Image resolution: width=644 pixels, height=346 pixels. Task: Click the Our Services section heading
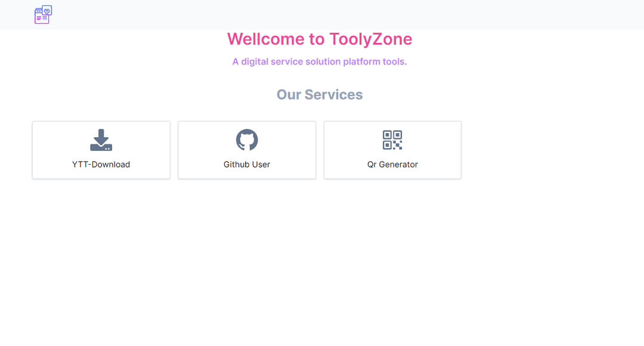click(320, 94)
